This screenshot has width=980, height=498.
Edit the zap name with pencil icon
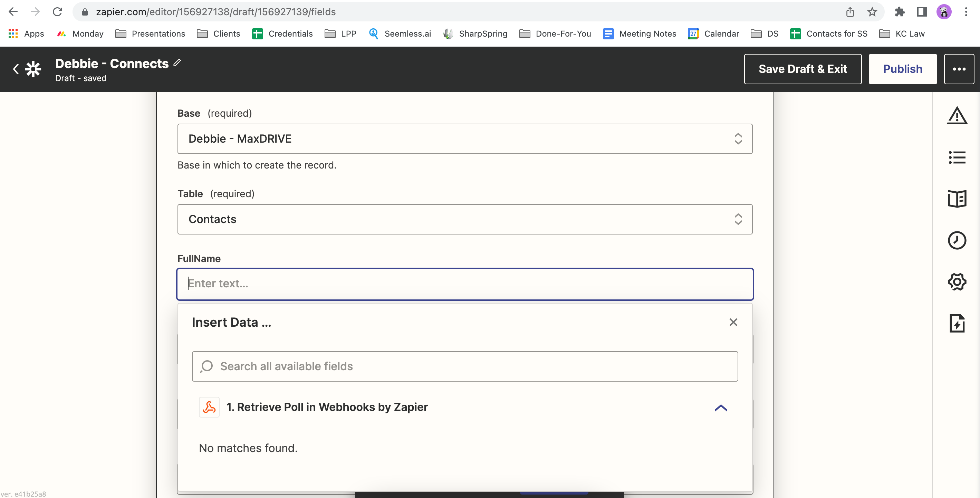pos(177,63)
